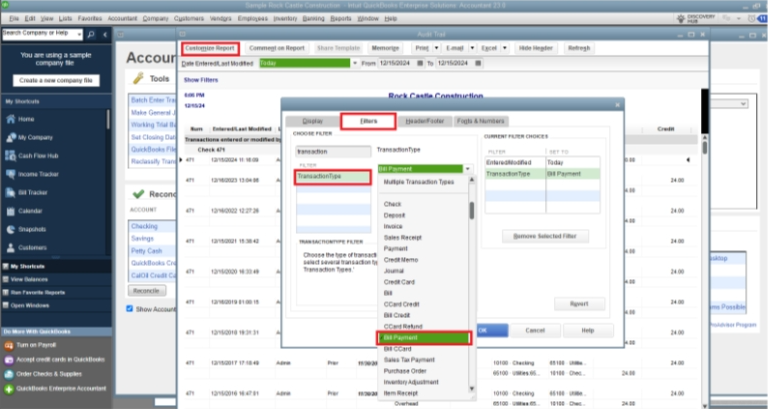Click Refresh button
The height and width of the screenshot is (409, 768).
coord(579,48)
